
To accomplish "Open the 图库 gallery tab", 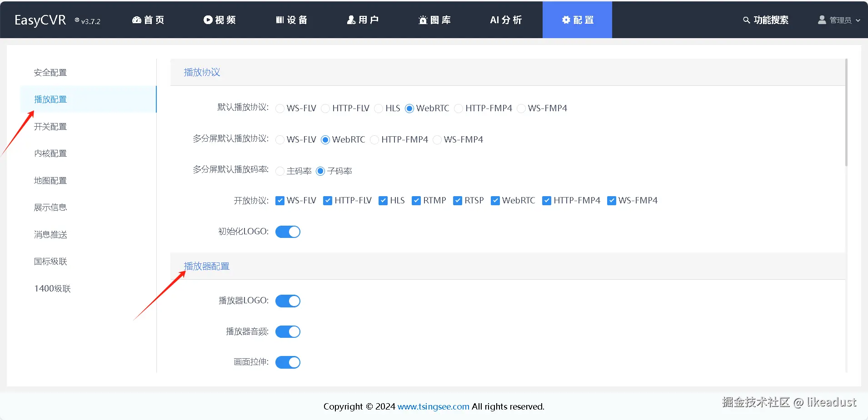I will (x=434, y=20).
